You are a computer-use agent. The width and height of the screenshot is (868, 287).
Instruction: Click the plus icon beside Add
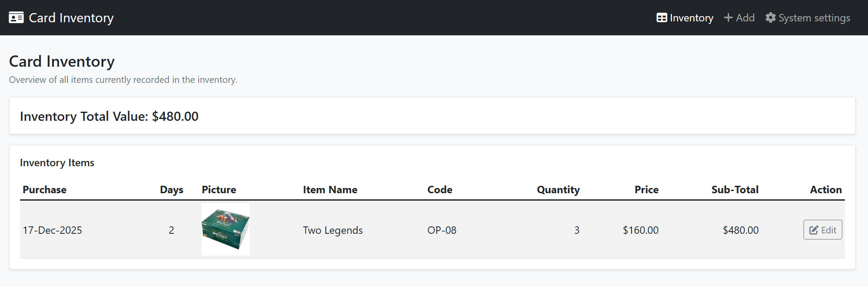tap(728, 18)
